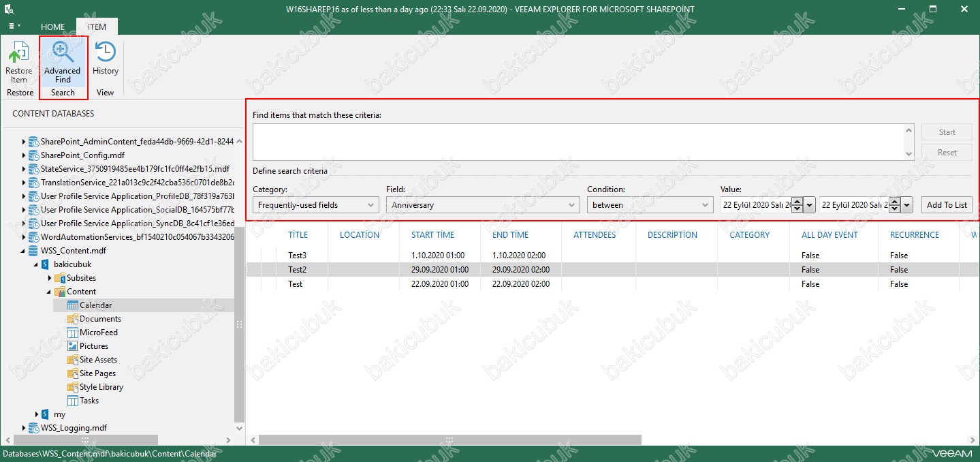Viewport: 980px width, 462px height.
Task: Select the Test3 calendar row
Action: 613,256
